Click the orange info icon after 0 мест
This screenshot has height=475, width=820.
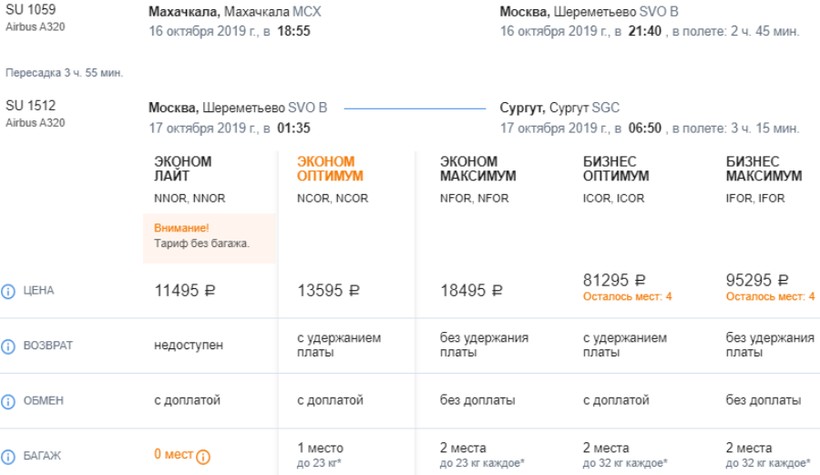pos(204,457)
